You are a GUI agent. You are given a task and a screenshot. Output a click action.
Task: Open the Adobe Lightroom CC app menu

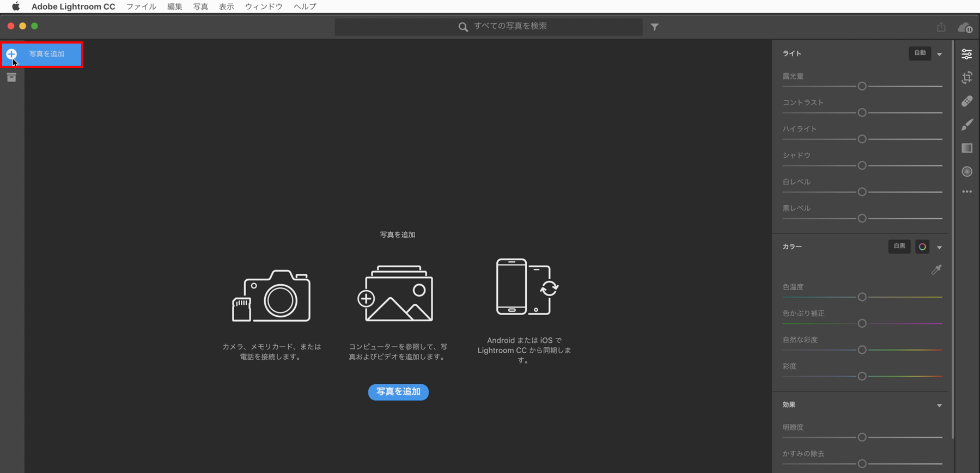74,7
